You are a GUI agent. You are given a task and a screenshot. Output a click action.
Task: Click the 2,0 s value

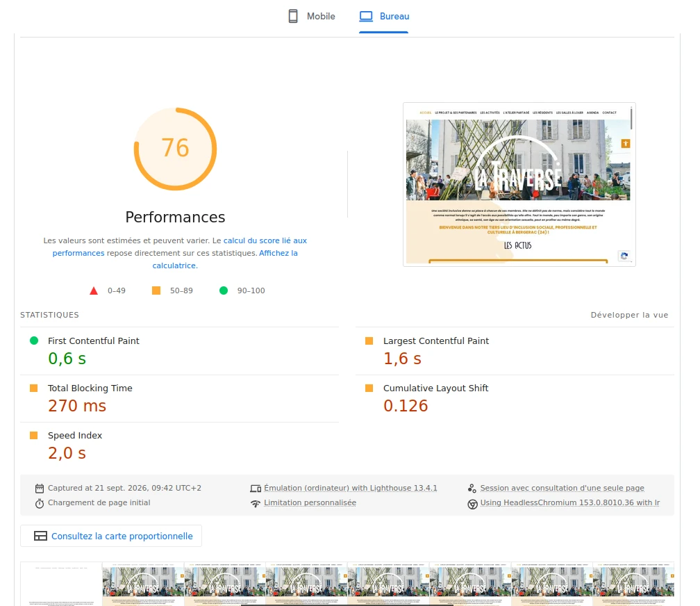67,453
